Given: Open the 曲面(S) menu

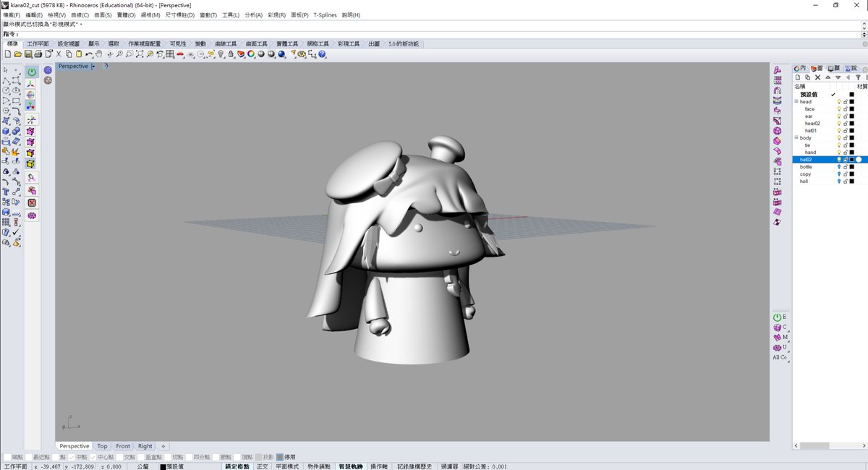Looking at the screenshot, I should click(x=103, y=14).
